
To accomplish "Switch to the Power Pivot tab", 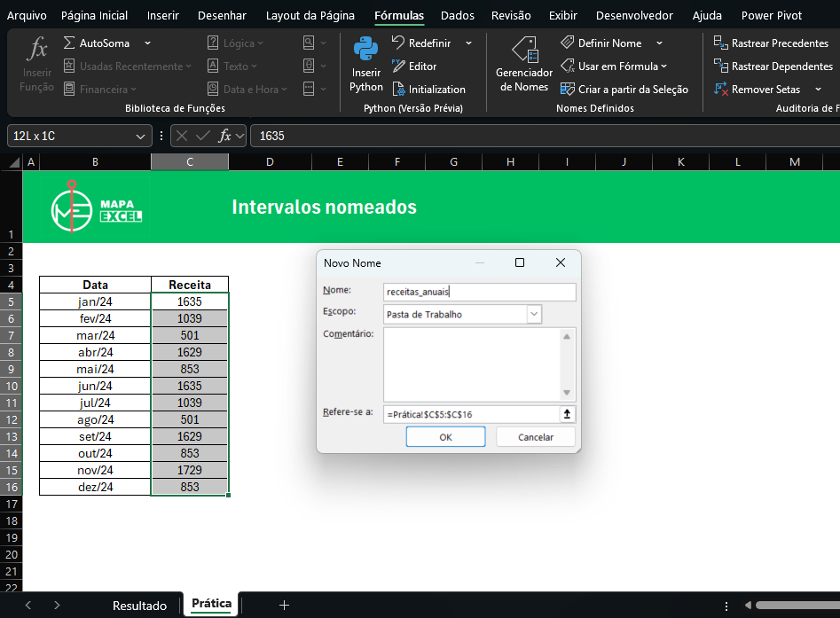I will click(772, 16).
